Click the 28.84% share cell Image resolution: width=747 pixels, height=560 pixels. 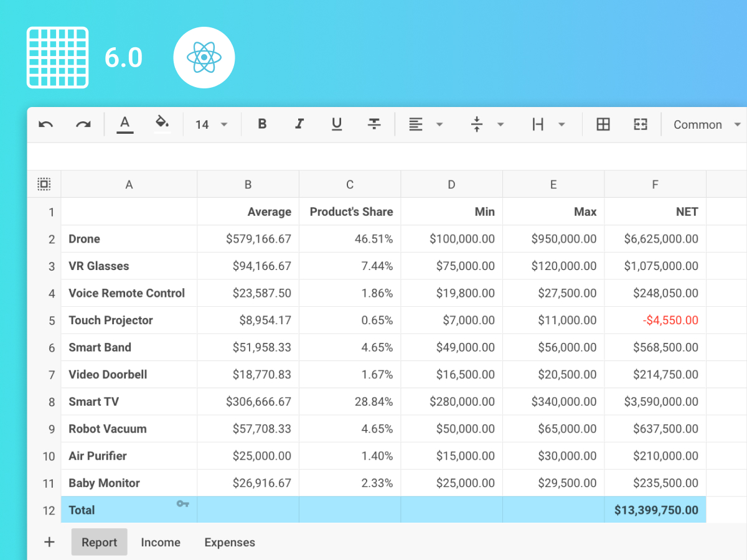pyautogui.click(x=350, y=401)
